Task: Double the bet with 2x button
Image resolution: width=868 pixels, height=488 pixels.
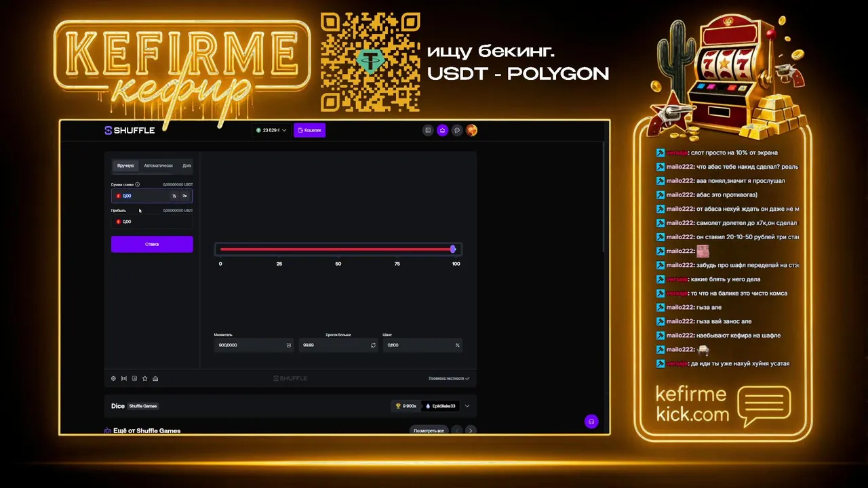Action: (x=184, y=196)
